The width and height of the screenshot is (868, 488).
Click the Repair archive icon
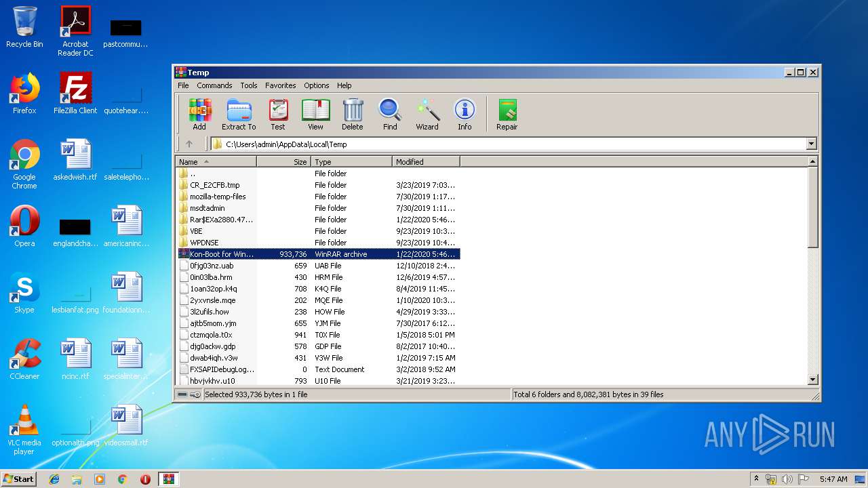point(507,114)
